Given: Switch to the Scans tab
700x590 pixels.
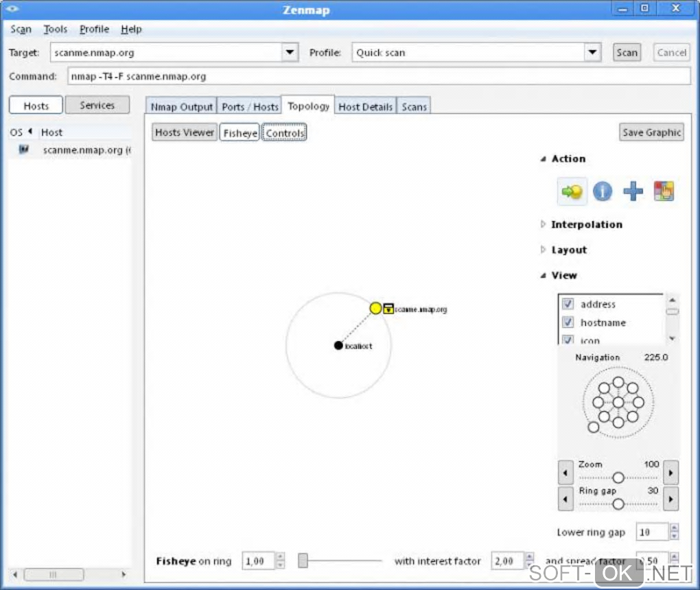Looking at the screenshot, I should tap(414, 106).
